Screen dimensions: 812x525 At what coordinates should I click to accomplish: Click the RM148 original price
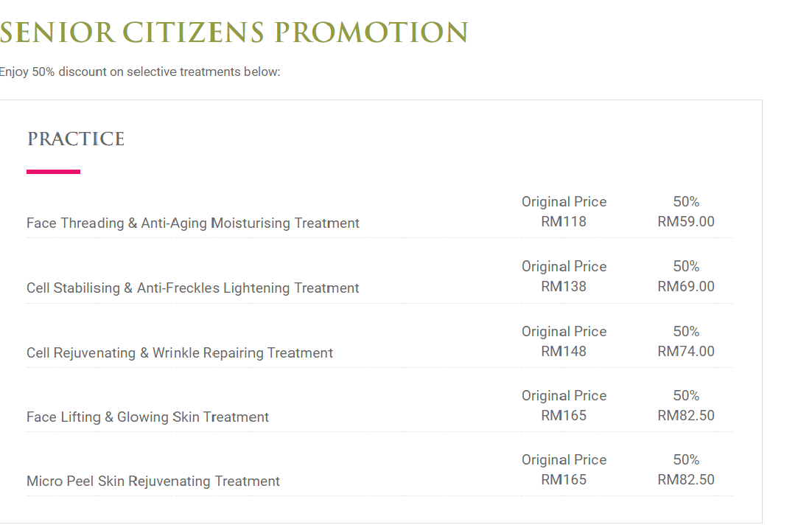pos(564,351)
